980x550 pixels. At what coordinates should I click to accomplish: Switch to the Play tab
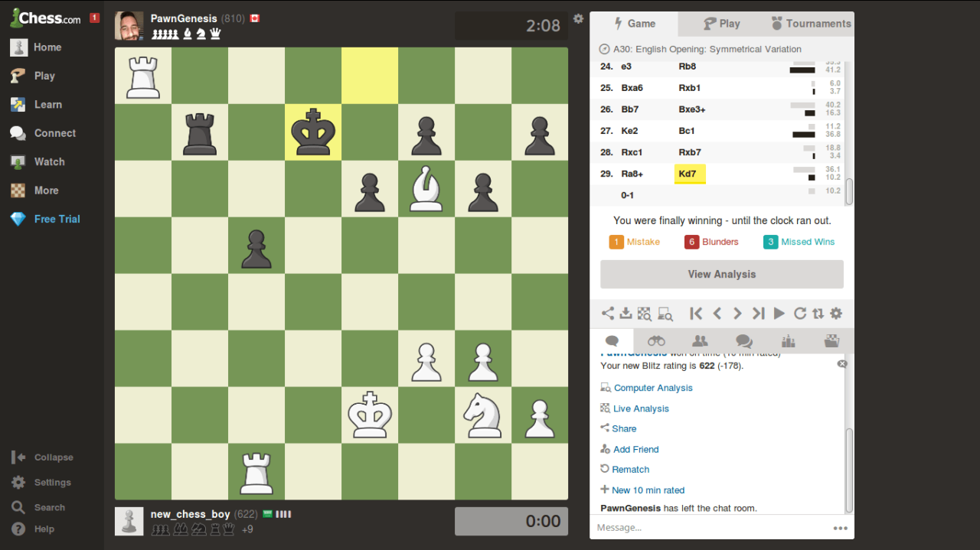pyautogui.click(x=720, y=23)
